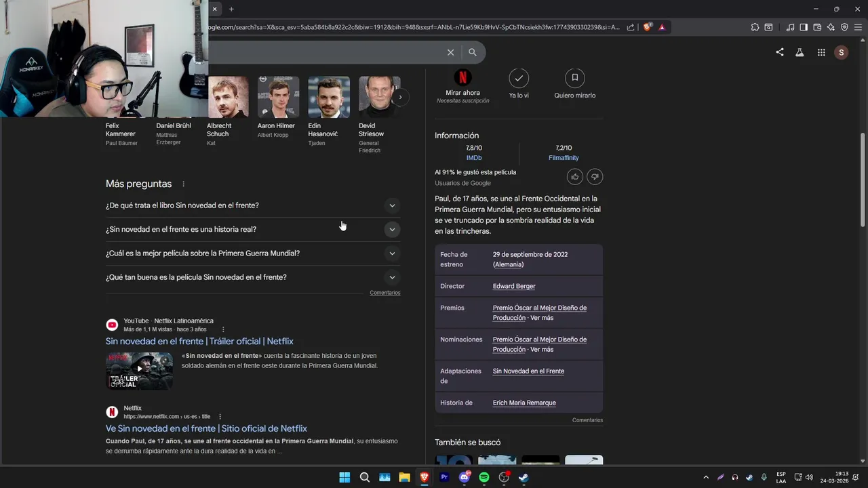Image resolution: width=868 pixels, height=488 pixels.
Task: Open the tab search toolbar icon
Action: 768,27
